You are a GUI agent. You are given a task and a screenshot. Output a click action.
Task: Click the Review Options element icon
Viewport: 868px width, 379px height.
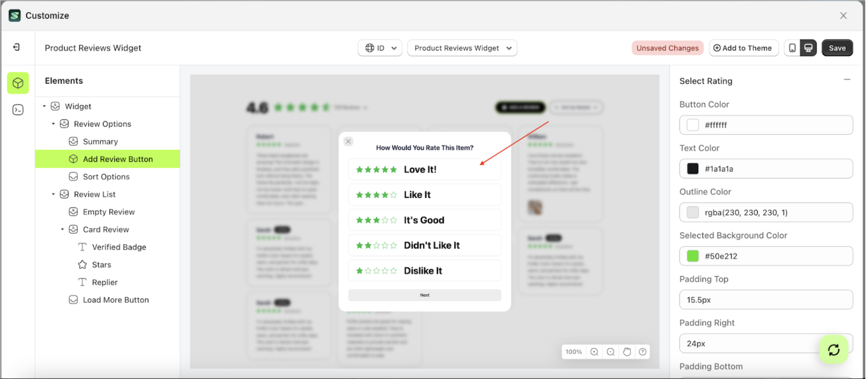65,124
